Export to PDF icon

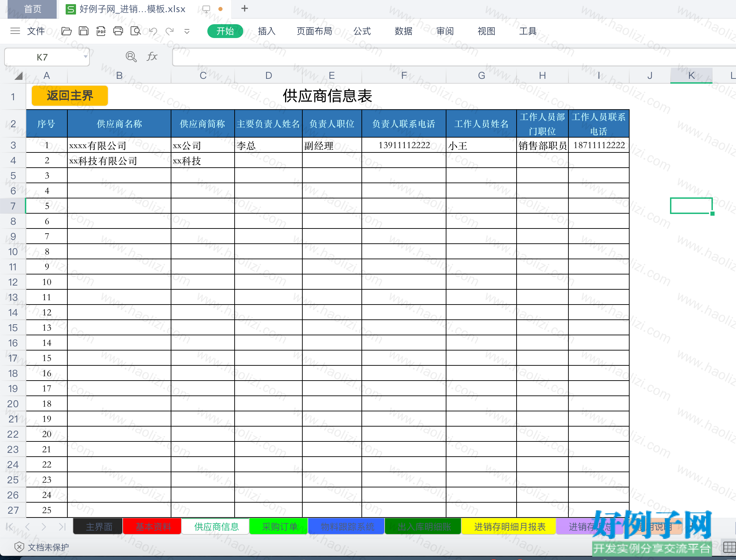coord(101,31)
